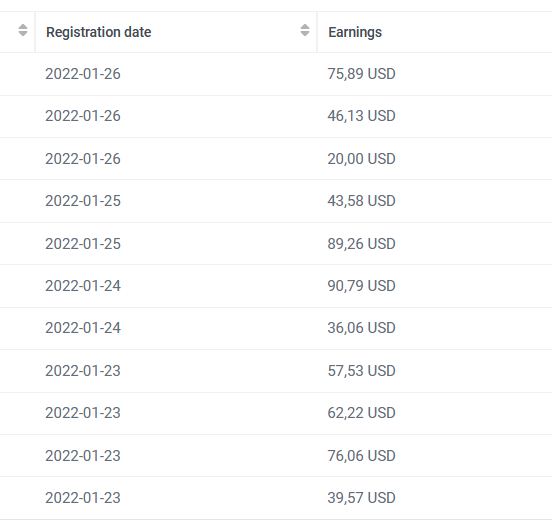The image size is (552, 527).
Task: Select date beside 36,06 USD earnings
Action: (83, 328)
